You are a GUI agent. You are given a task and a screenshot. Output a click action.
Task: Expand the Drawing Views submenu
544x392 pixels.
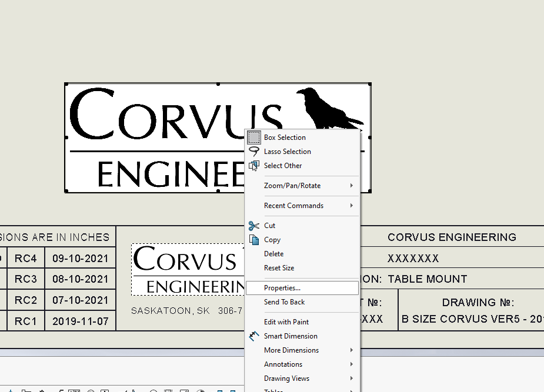(302, 379)
